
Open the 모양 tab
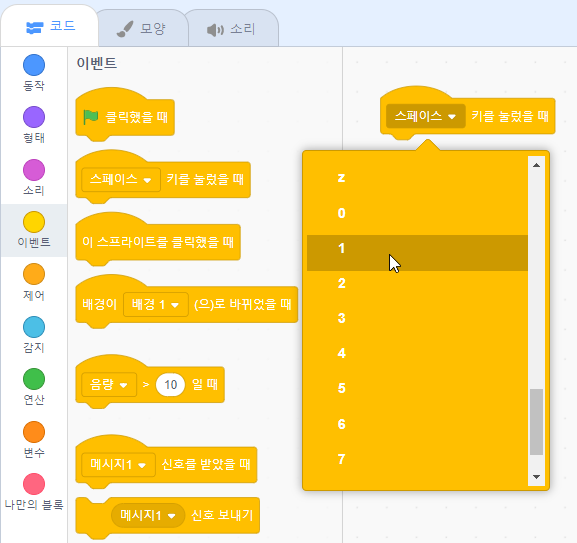click(142, 29)
